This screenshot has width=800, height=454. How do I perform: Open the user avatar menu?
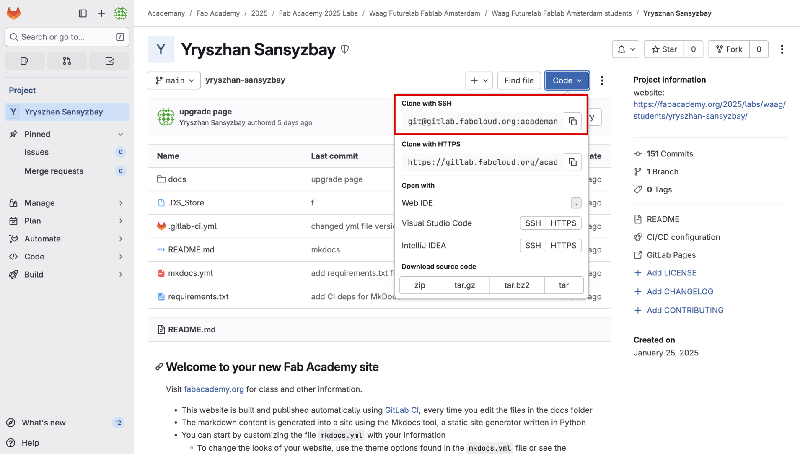(120, 14)
